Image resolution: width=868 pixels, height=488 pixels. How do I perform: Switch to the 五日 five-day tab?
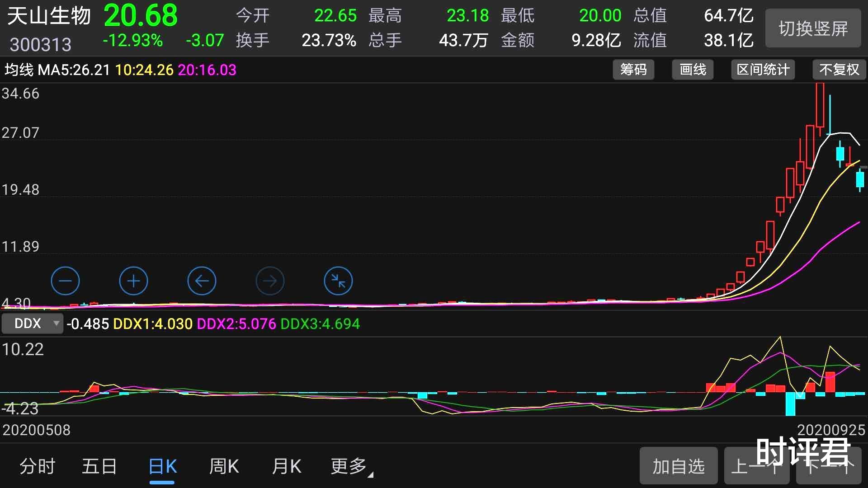point(99,466)
